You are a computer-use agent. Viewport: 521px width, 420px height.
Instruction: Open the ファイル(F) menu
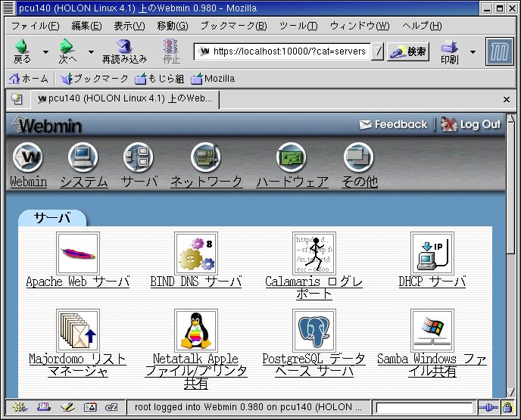pyautogui.click(x=36, y=26)
